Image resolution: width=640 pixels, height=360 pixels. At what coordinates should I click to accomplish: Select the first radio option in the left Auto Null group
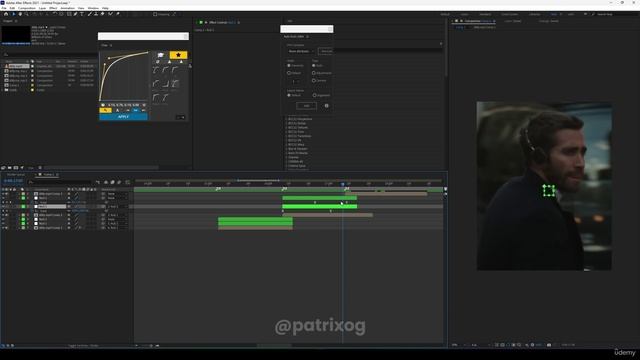[x=289, y=65]
